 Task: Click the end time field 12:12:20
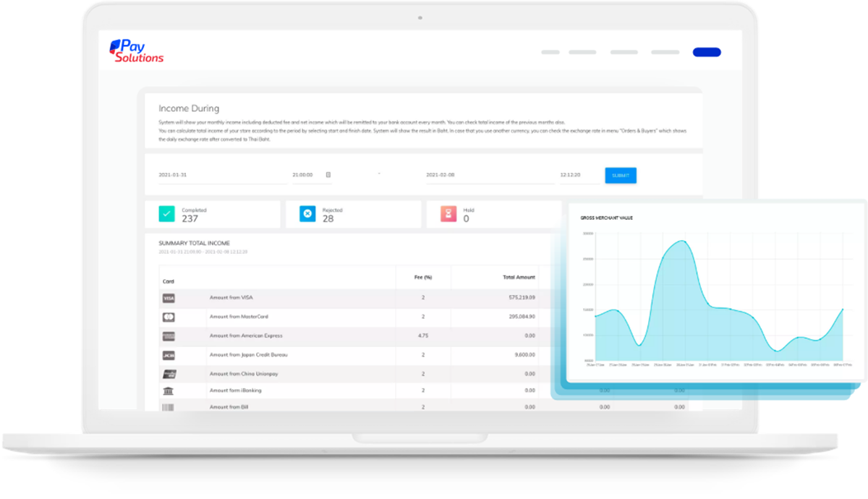pyautogui.click(x=580, y=175)
